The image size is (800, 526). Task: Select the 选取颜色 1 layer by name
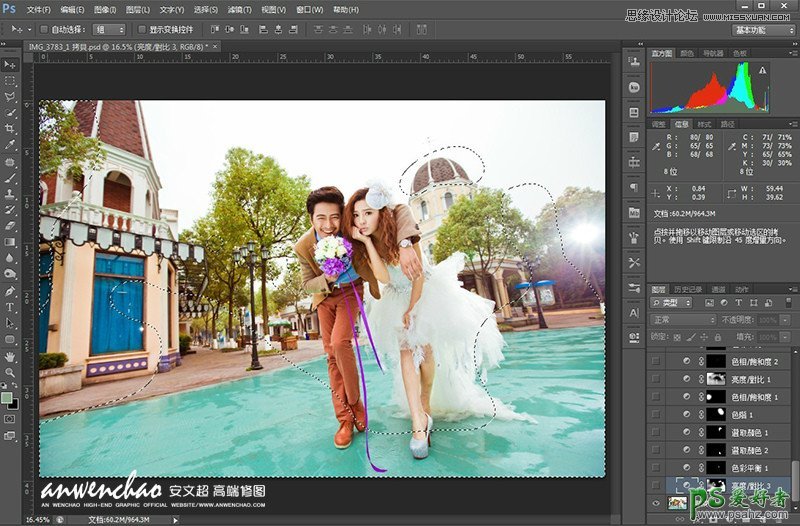pyautogui.click(x=750, y=432)
